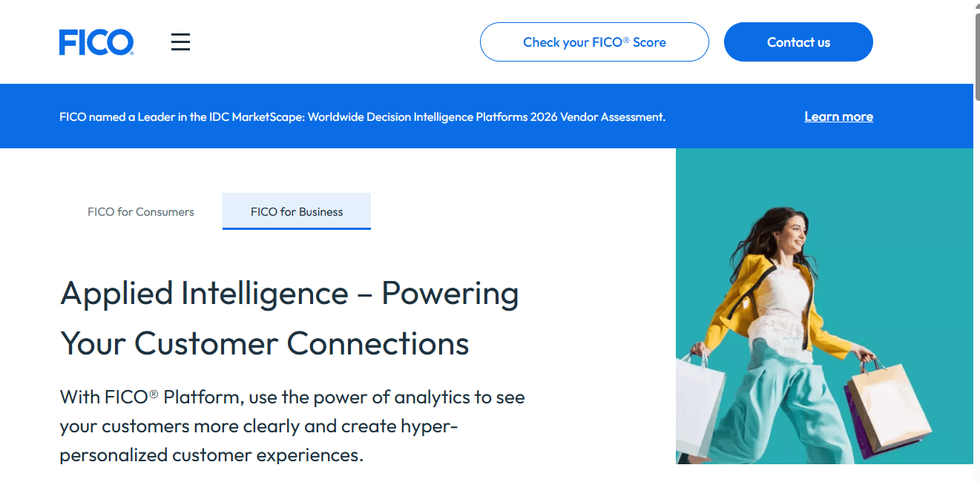Image resolution: width=980 pixels, height=482 pixels.
Task: Click the shopping woman hero image
Action: 824,306
